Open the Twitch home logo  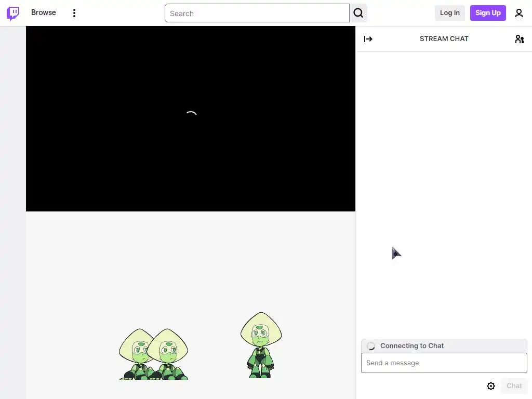pyautogui.click(x=13, y=13)
